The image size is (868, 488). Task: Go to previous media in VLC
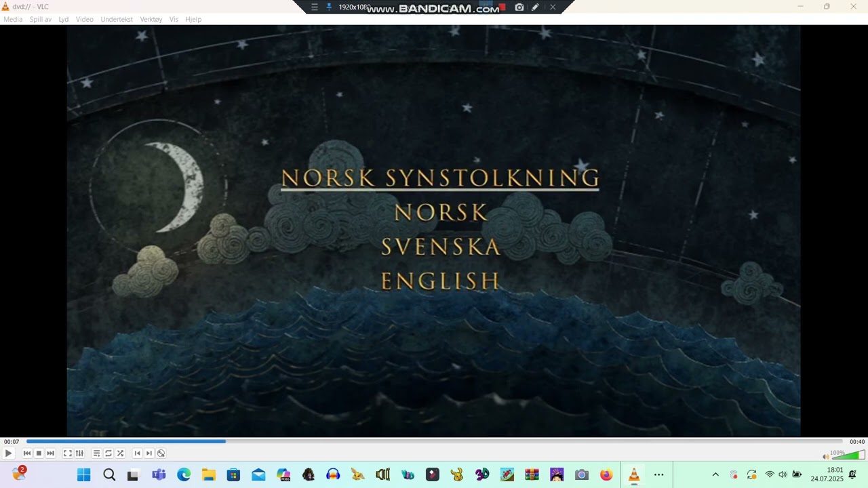[27, 453]
